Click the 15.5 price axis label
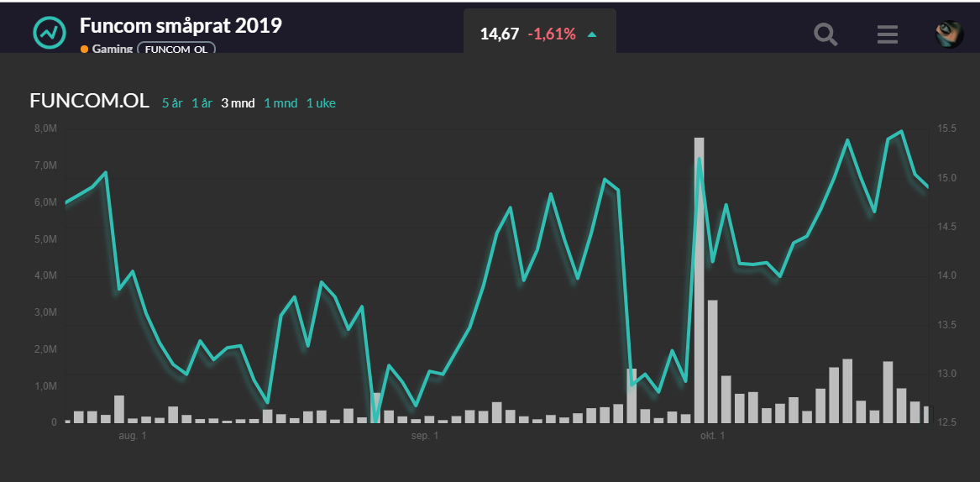 [946, 128]
